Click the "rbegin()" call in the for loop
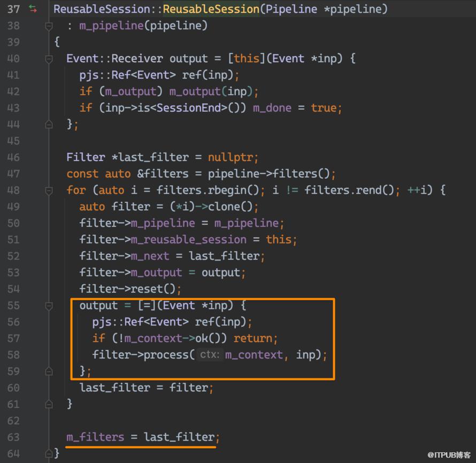Viewport: 476px width, 463px height. coord(234,190)
